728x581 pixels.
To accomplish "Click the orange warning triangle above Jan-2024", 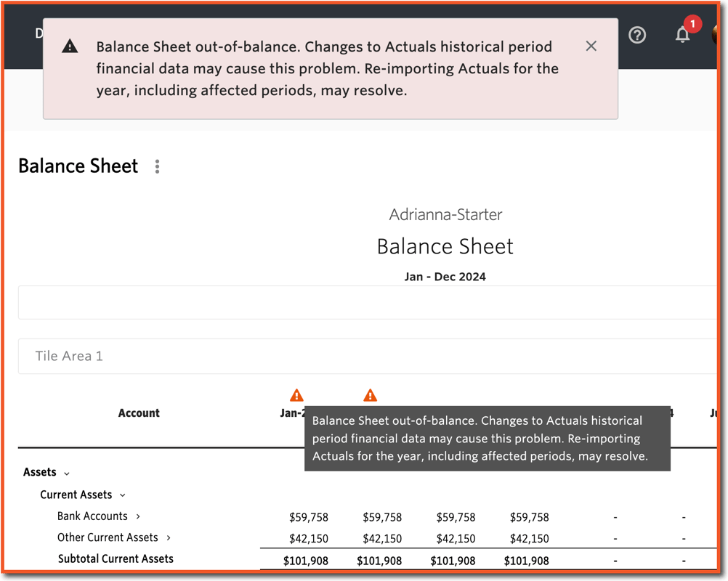I will (296, 394).
